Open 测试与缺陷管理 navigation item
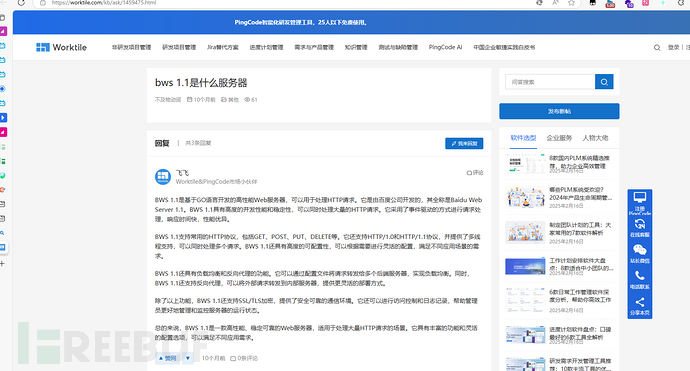Image resolution: width=690 pixels, height=371 pixels. [x=398, y=48]
